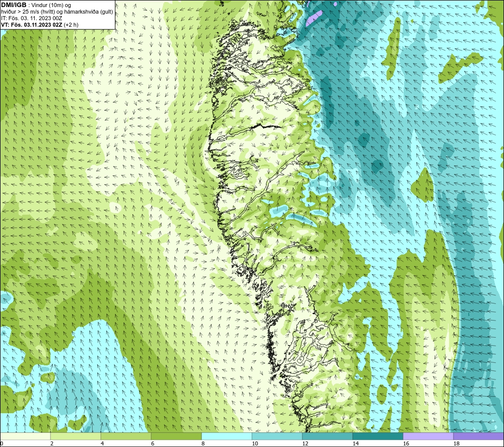This screenshot has height=447, width=504.
Task: Pick the 10–12 m/s turquoise legend swatch
Action: pyautogui.click(x=277, y=436)
